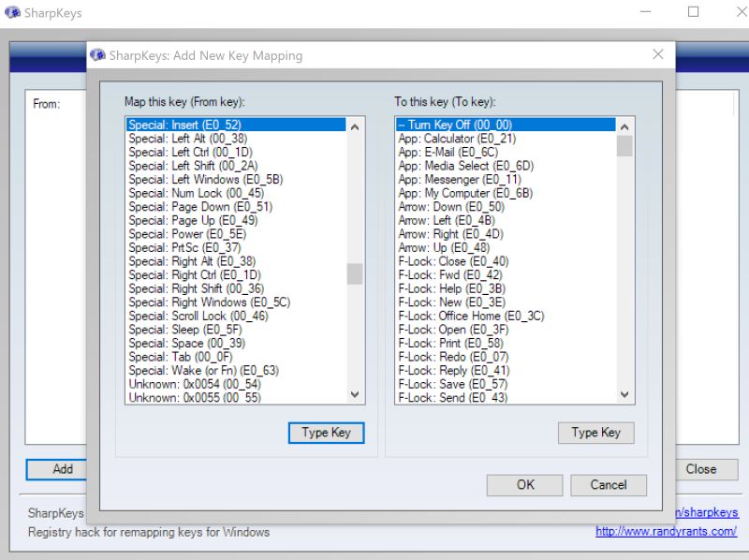Select App: E-Mail (E0_6C)

[x=506, y=152]
